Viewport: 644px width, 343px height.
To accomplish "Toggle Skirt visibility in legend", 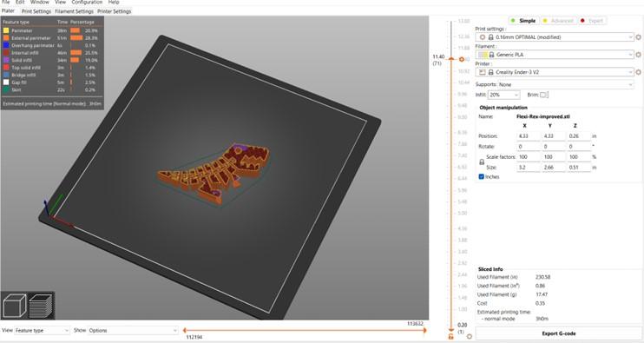I will 16,90.
